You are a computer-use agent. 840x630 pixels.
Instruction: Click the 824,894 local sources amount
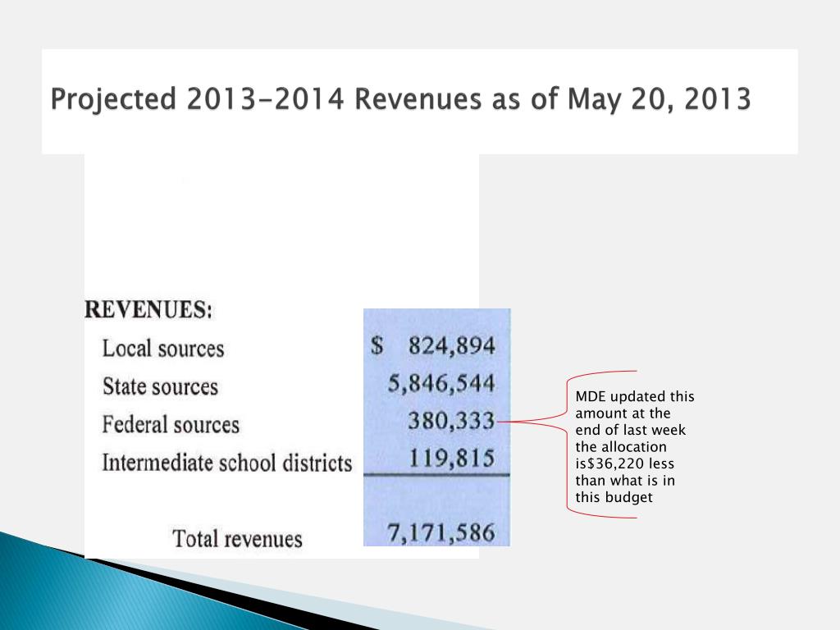pyautogui.click(x=452, y=345)
